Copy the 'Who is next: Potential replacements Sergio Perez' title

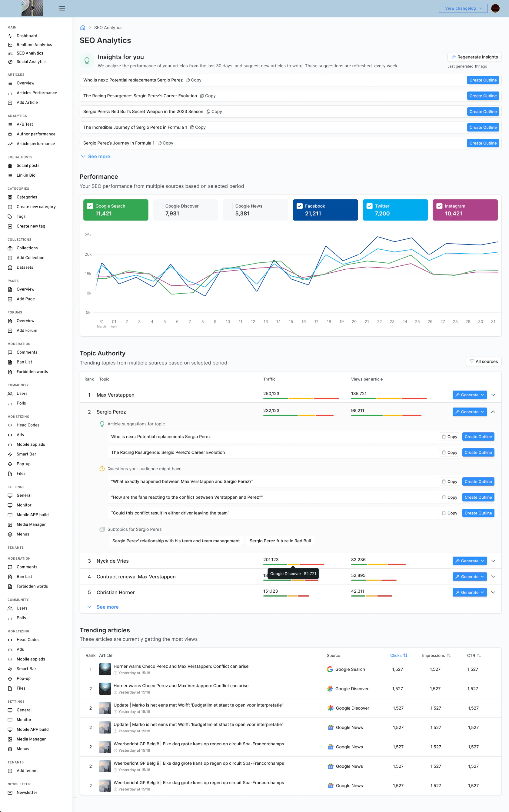(x=194, y=80)
